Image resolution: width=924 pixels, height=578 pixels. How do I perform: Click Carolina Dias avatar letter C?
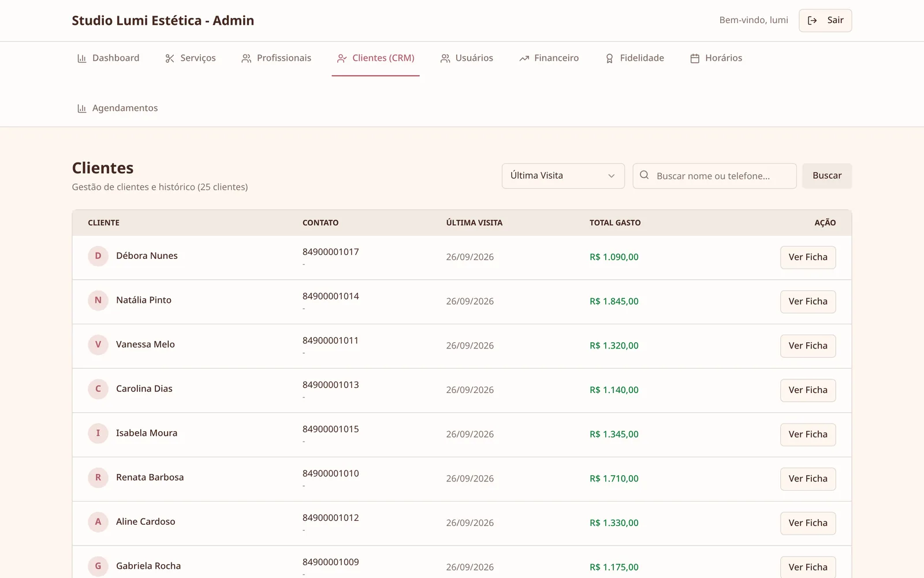pyautogui.click(x=98, y=389)
